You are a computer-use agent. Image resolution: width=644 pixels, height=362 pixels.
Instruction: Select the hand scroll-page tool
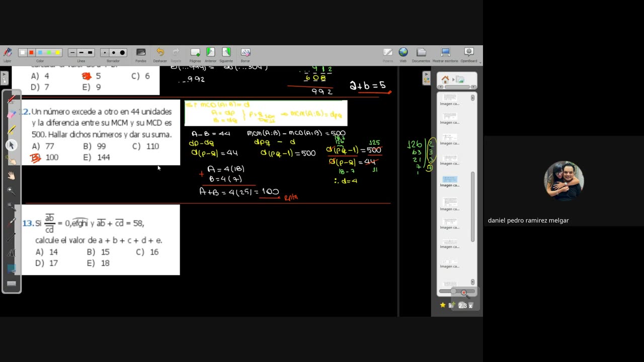[11, 175]
